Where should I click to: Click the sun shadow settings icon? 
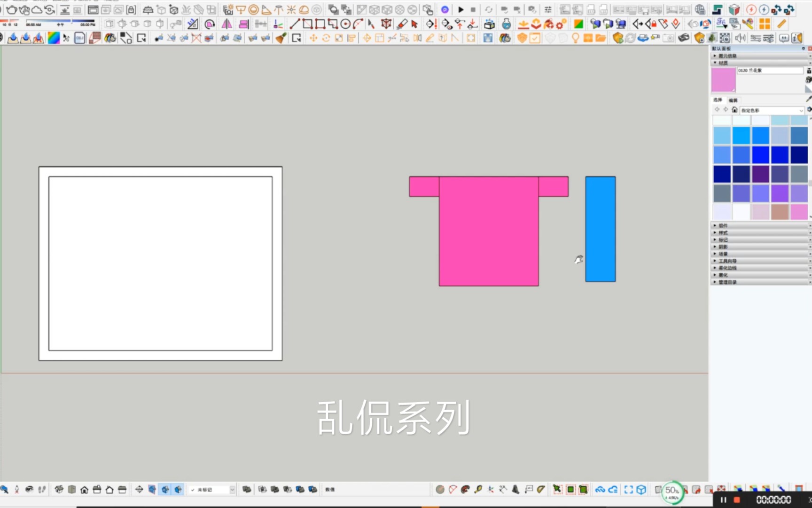(x=291, y=10)
